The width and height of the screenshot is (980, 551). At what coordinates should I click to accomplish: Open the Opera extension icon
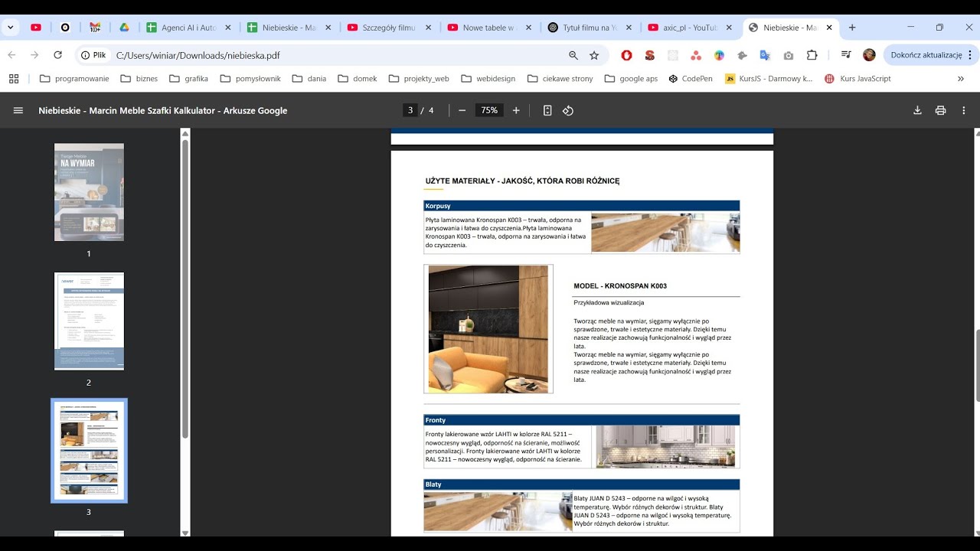[x=626, y=55]
